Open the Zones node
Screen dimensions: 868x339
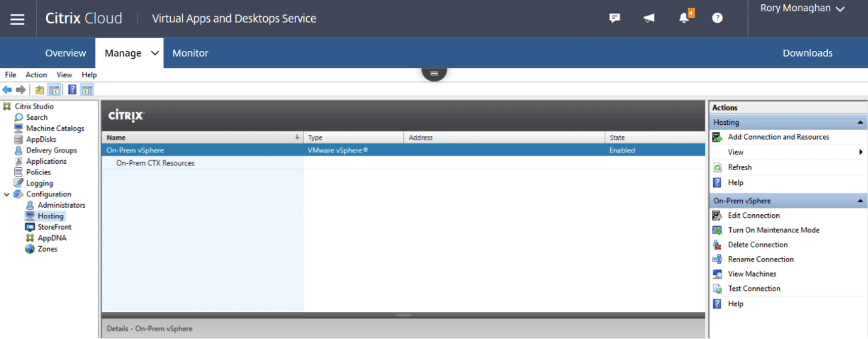[x=47, y=249]
